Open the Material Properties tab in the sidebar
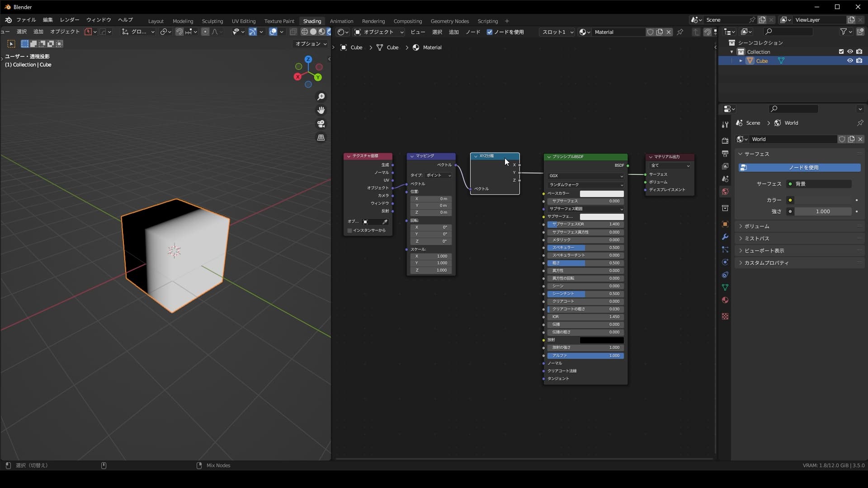Viewport: 868px width, 488px height. click(725, 300)
